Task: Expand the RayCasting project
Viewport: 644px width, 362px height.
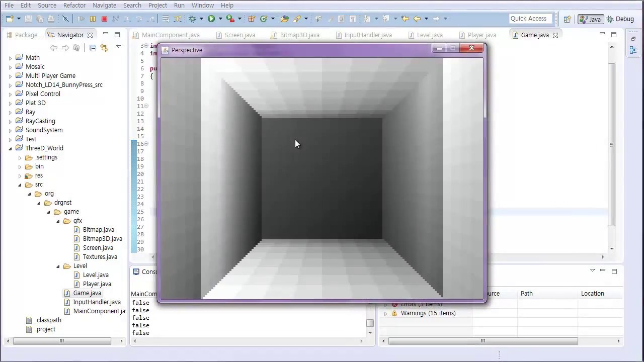Action: click(x=10, y=121)
